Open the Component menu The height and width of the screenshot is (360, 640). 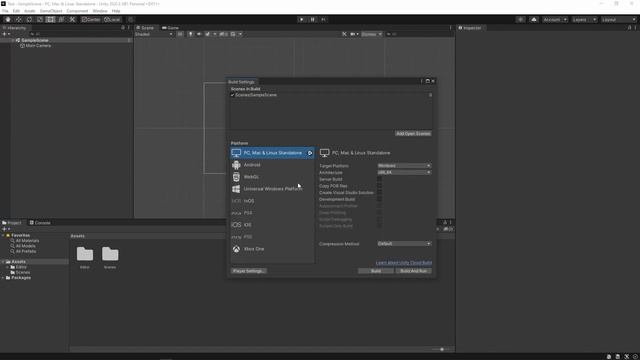click(77, 11)
